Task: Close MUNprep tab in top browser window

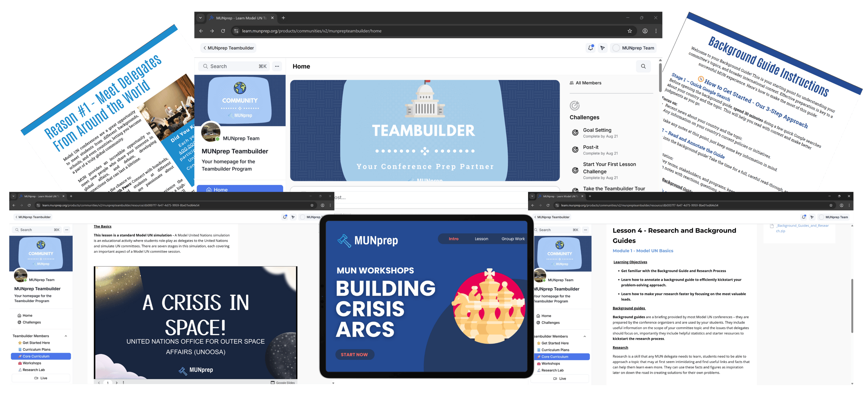Action: coord(272,18)
